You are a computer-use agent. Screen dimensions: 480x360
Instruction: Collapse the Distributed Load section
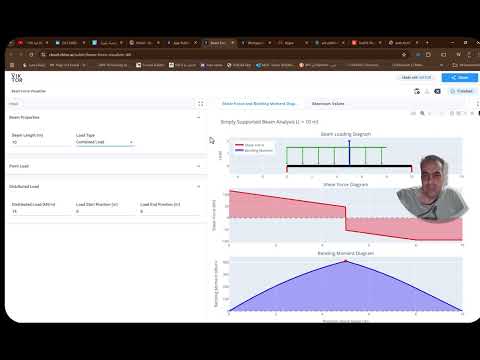click(198, 186)
